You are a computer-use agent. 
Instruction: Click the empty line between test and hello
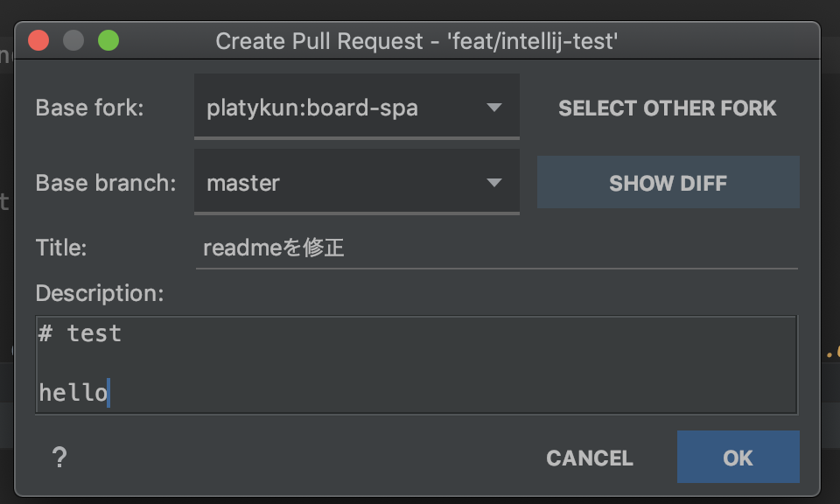[416, 364]
